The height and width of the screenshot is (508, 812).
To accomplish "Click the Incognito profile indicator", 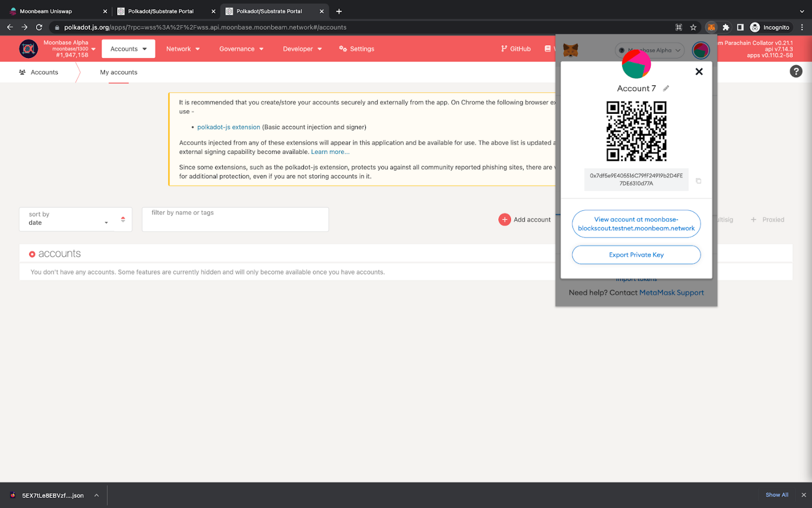I will tap(770, 27).
